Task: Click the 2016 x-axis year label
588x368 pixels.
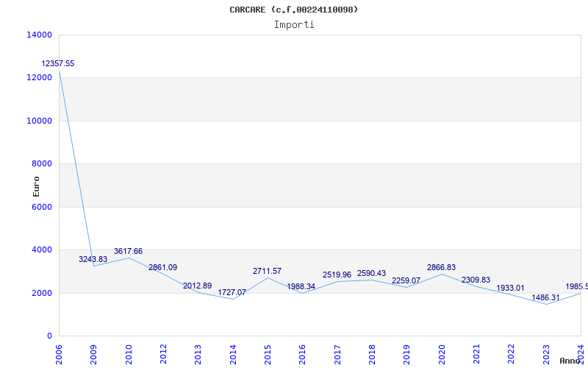Action: point(302,354)
